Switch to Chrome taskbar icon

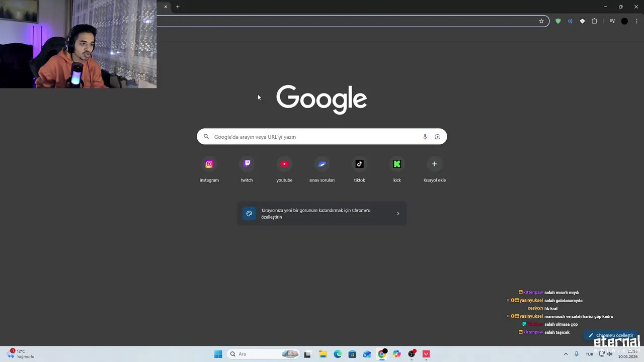click(382, 354)
